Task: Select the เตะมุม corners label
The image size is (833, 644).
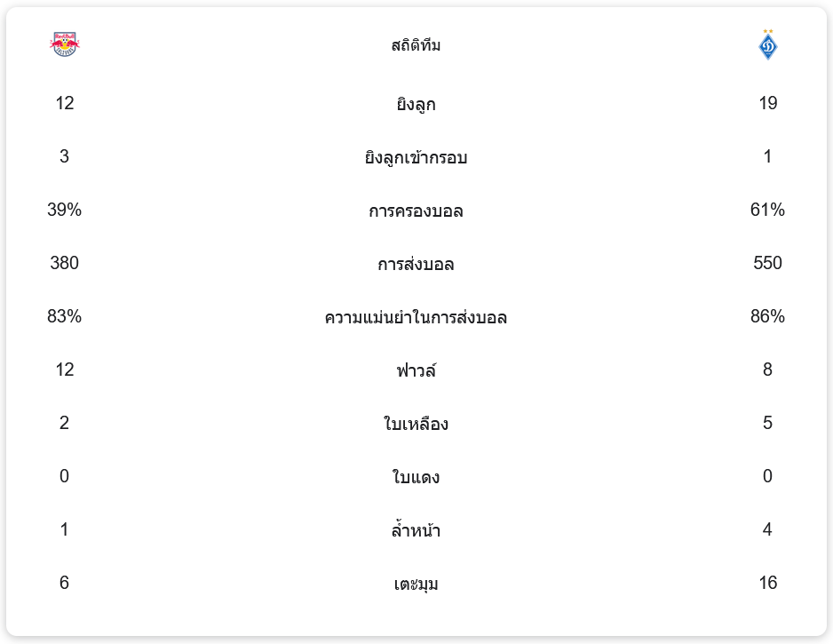Action: (x=416, y=584)
